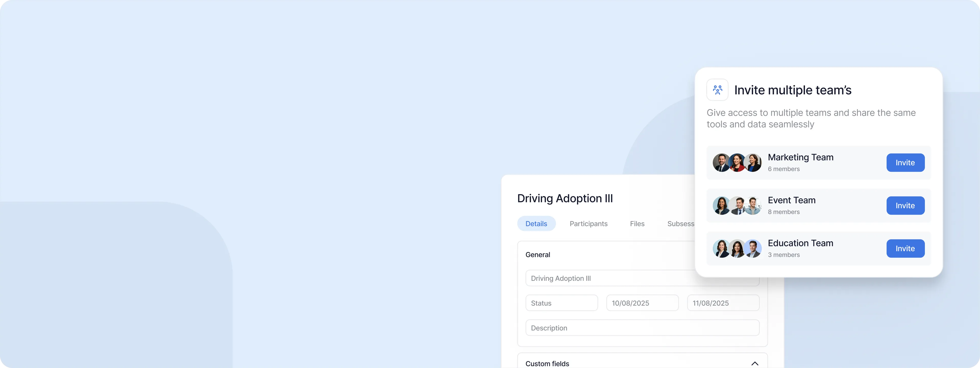This screenshot has width=980, height=368.
Task: Click the 11/08/2025 end date field
Action: point(723,303)
